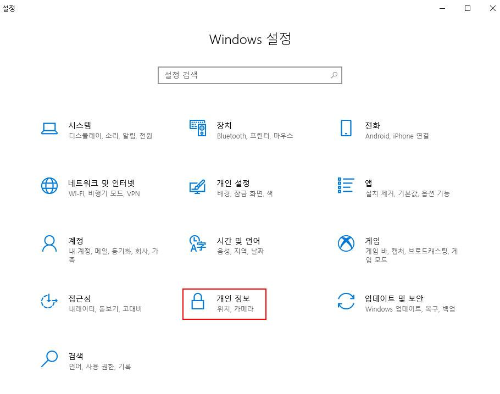Screen dimensions: 500x394
Task: Click the 'Bluetooth, 프린터, 마우스' description
Action: point(255,136)
